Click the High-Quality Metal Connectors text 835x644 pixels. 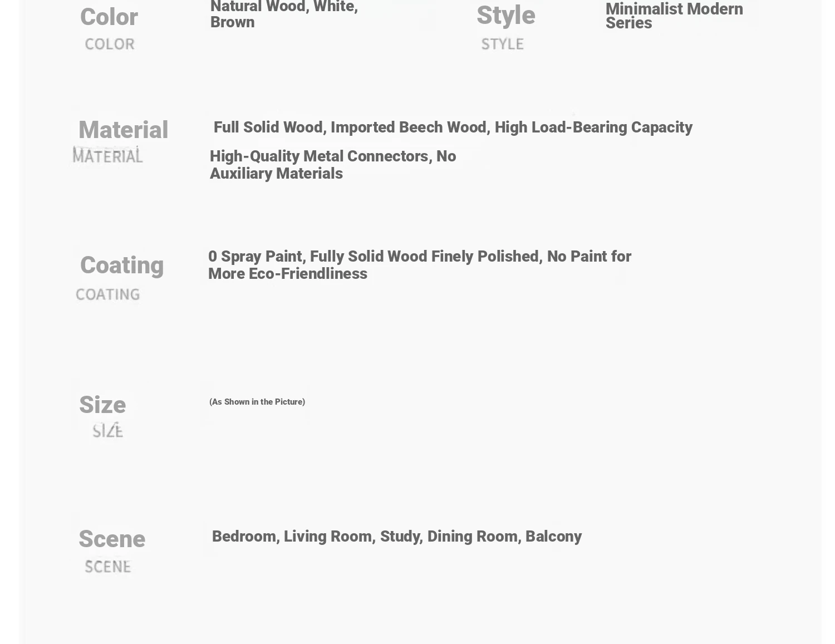point(333,165)
